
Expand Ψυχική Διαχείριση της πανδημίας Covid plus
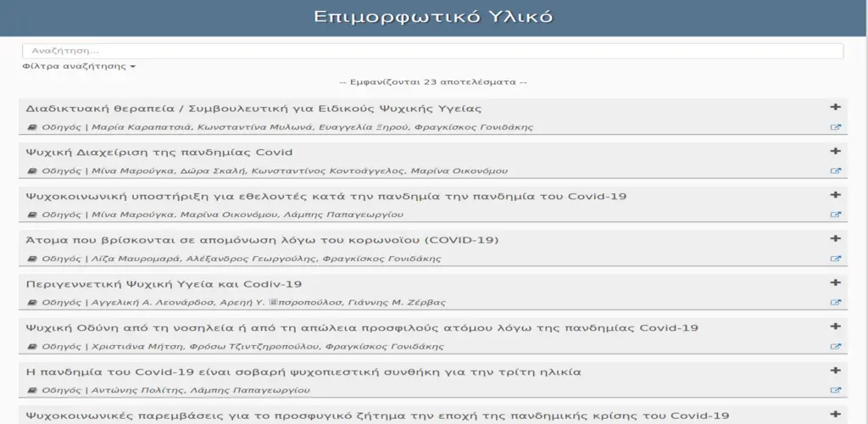pos(835,151)
